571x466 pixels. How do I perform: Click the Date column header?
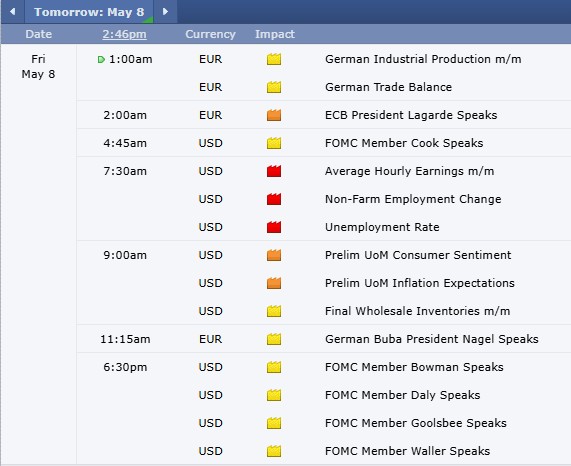tap(39, 34)
